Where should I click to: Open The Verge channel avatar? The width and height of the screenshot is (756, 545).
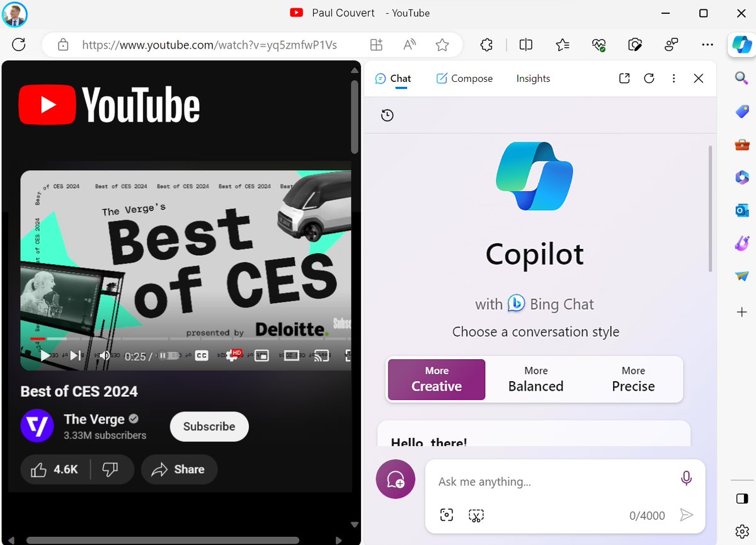tap(37, 426)
